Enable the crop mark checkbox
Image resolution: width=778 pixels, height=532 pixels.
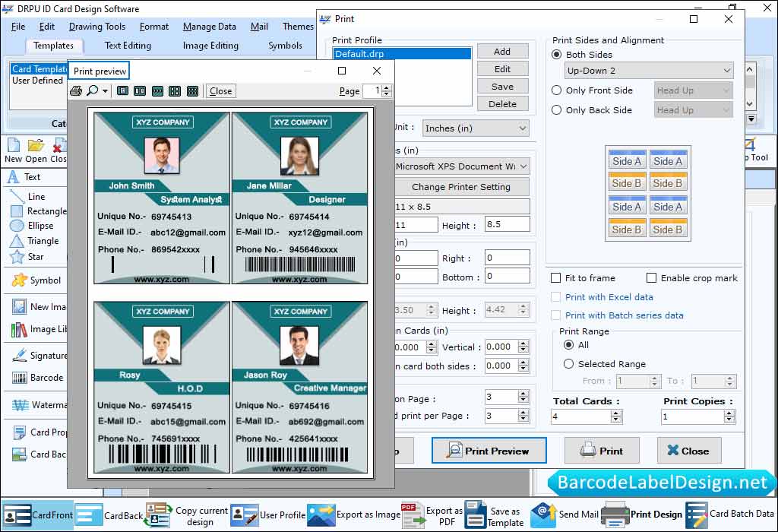coord(651,278)
